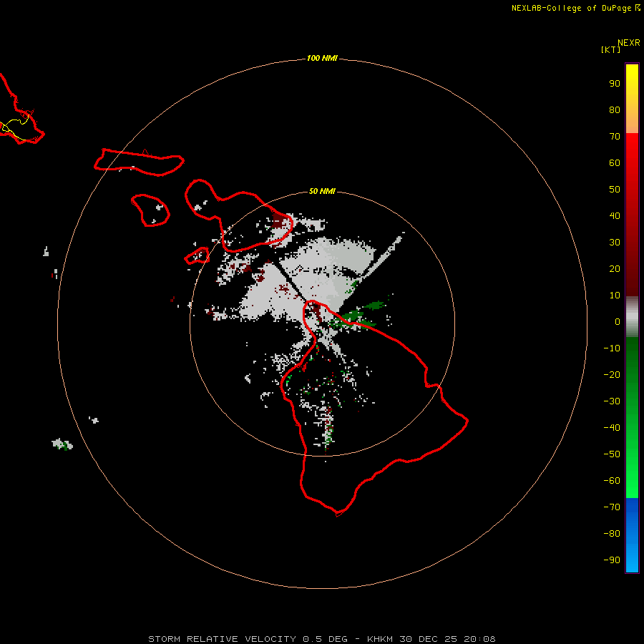644x644 pixels.
Task: Click the -40 value on the velocity scale
Action: 612,428
